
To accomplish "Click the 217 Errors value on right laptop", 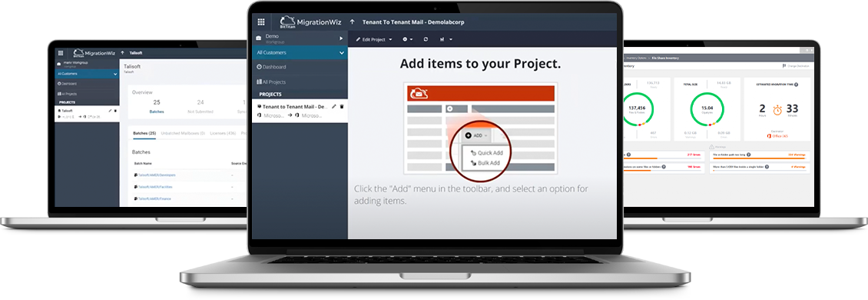I will point(694,155).
